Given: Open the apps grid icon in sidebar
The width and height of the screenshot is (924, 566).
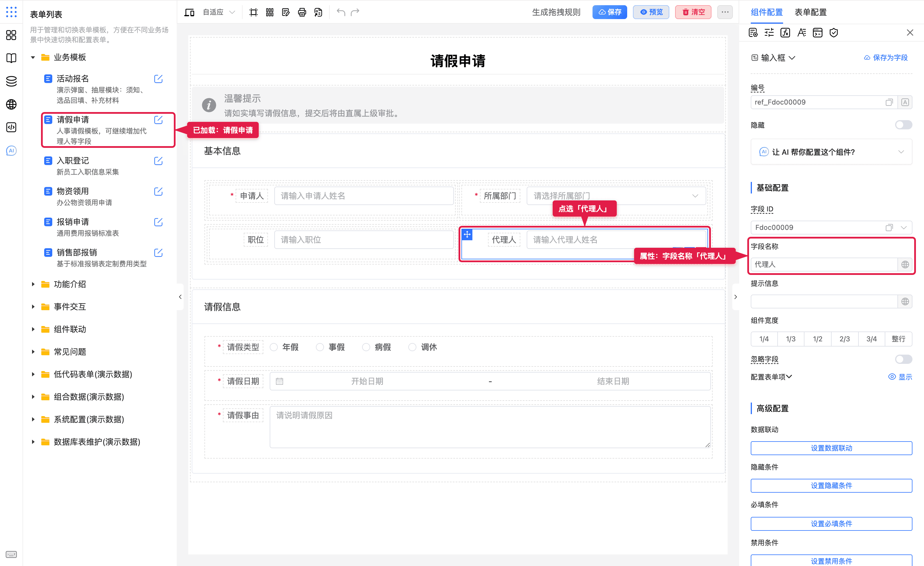Looking at the screenshot, I should pyautogui.click(x=11, y=12).
